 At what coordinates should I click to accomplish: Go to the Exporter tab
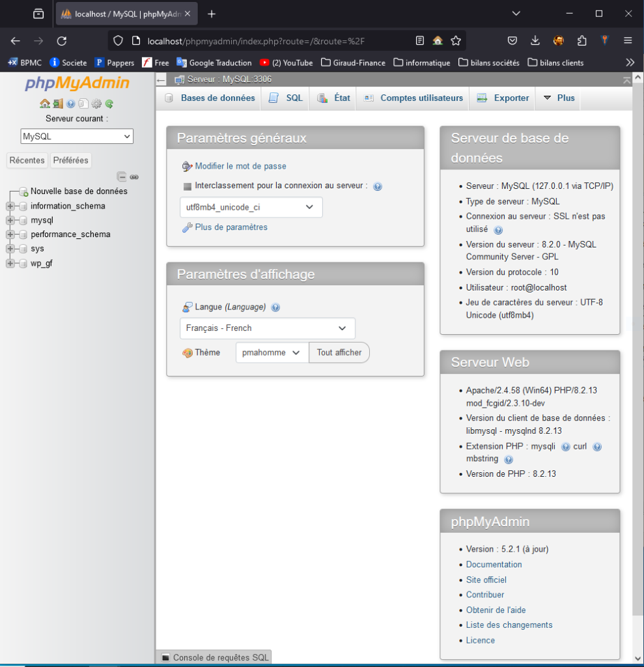(503, 98)
